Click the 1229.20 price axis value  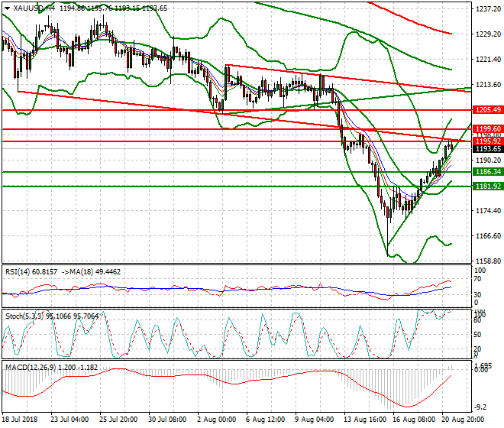pos(488,34)
